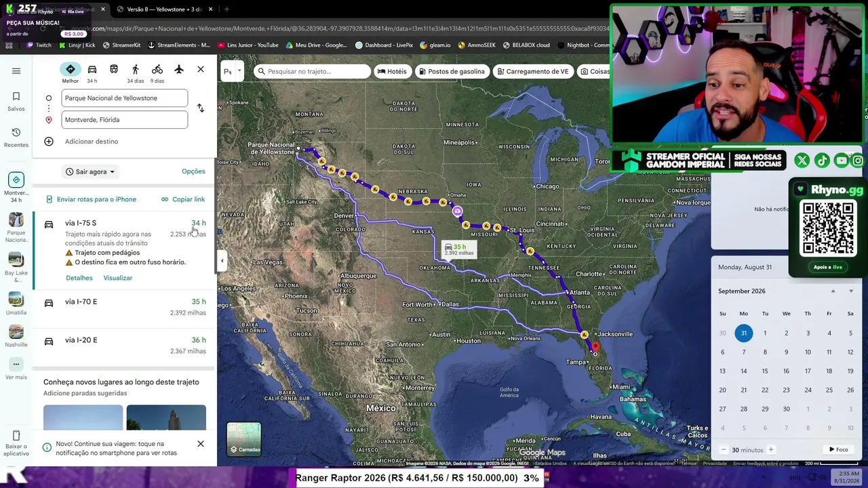Select the best travel mode icon
The image size is (868, 488).
71,70
